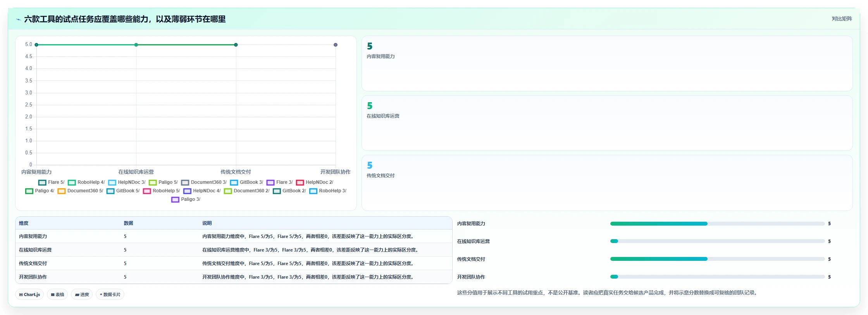Viewport: 868px width, 315px height.
Task: Toggle the Flare 3/ legend entry
Action: (279, 182)
